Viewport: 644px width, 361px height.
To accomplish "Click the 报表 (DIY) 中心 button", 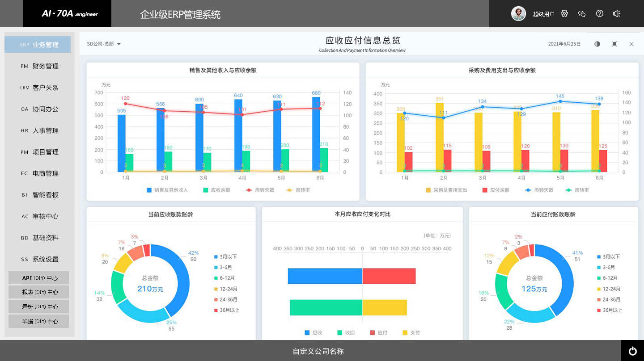I will (39, 292).
